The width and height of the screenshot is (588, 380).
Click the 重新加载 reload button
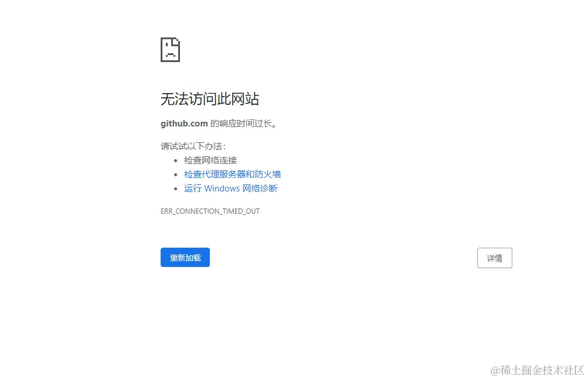point(185,257)
